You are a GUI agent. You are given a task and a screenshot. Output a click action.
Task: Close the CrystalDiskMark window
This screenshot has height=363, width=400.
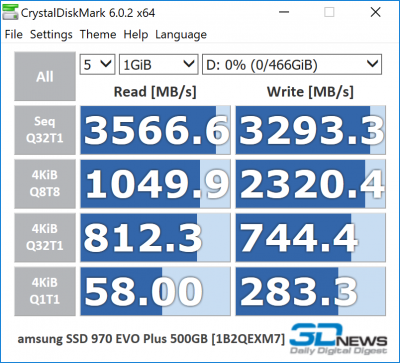pyautogui.click(x=376, y=12)
